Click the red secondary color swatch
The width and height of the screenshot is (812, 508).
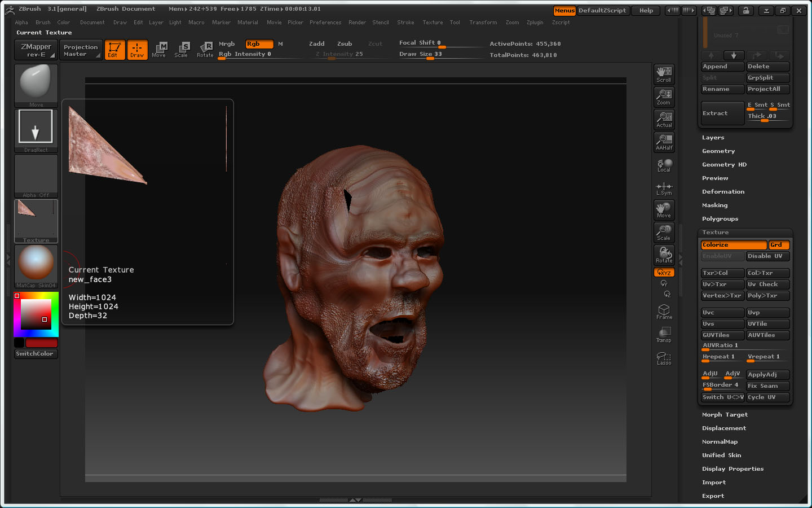point(41,343)
